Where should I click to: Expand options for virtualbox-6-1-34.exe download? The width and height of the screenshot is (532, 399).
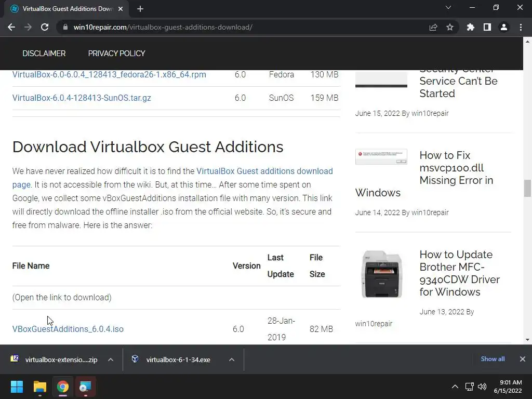click(232, 360)
